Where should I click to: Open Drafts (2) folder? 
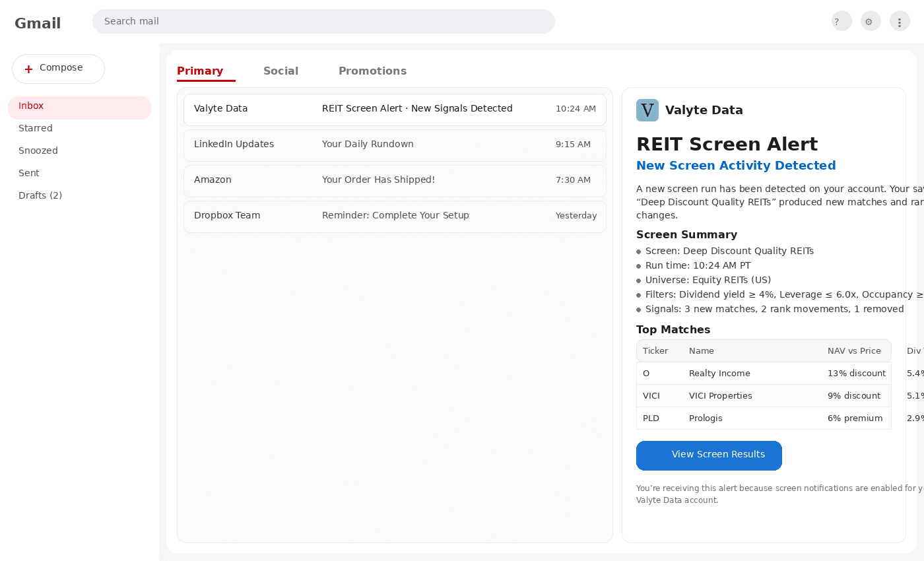coord(40,195)
